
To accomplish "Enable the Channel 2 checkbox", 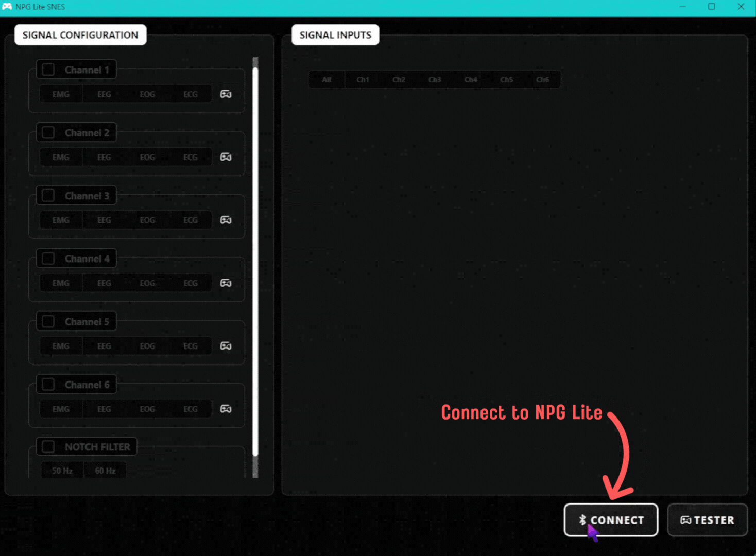I will point(48,132).
